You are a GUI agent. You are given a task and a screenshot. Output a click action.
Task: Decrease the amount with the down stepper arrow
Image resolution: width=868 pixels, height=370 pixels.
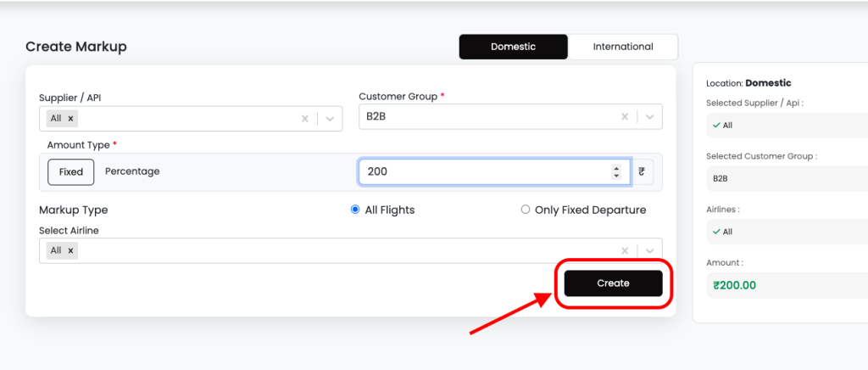click(616, 176)
